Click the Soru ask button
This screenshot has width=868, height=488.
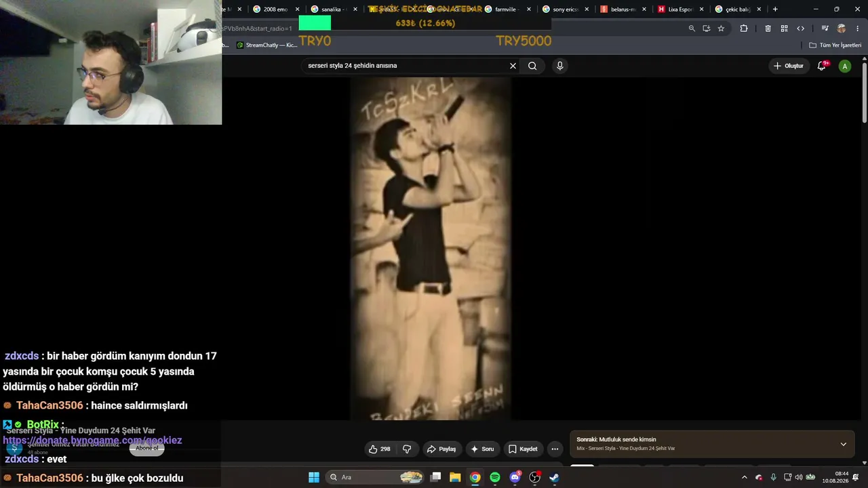482,449
